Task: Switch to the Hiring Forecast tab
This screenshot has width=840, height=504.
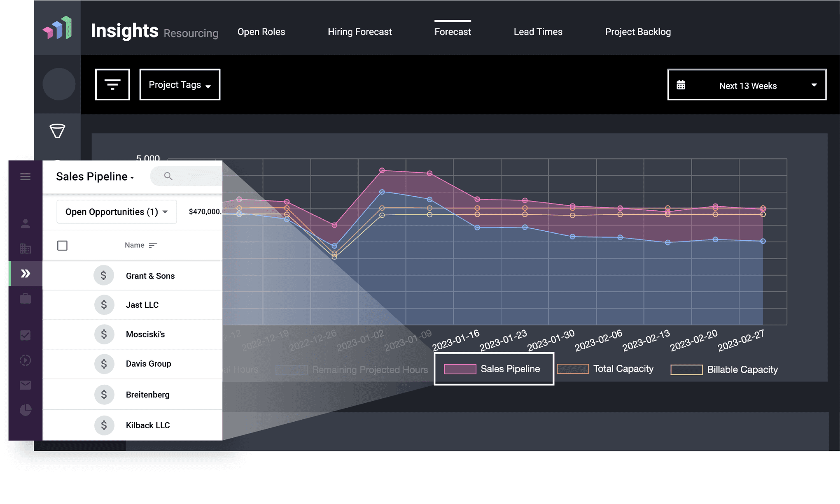Action: (x=359, y=32)
